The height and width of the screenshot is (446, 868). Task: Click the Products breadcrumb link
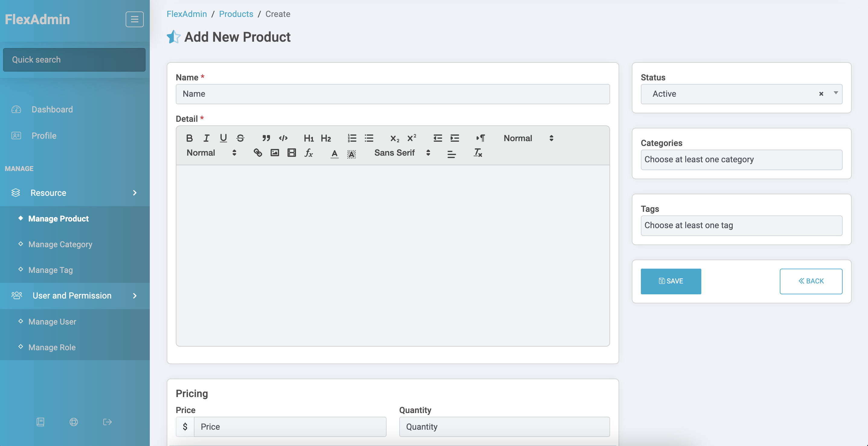click(x=236, y=14)
